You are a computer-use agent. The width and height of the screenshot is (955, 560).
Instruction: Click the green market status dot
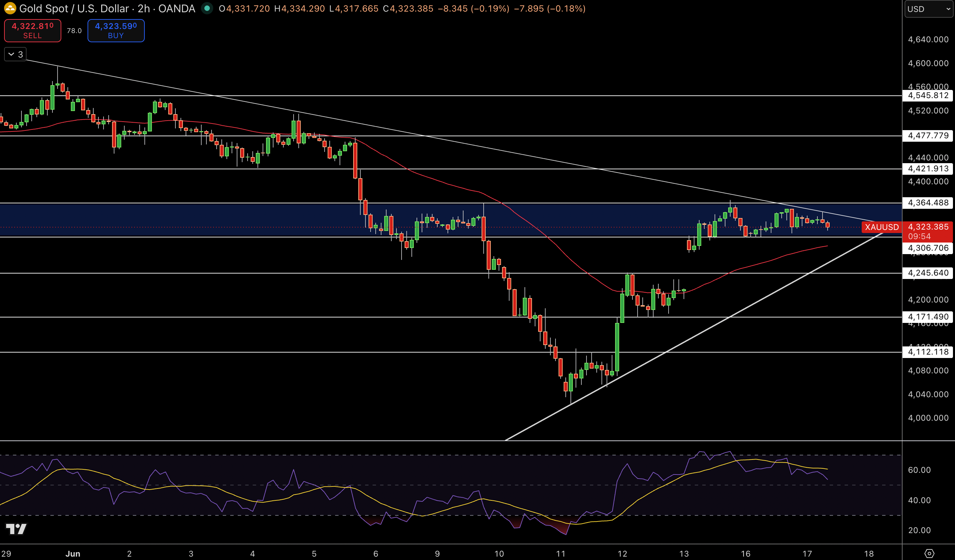pyautogui.click(x=207, y=8)
